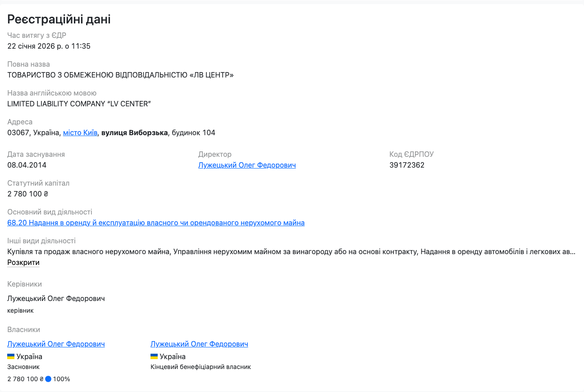Image resolution: width=584 pixels, height=392 pixels.
Task: Open the director link Лужецький Олег Федорович
Action: (x=247, y=165)
